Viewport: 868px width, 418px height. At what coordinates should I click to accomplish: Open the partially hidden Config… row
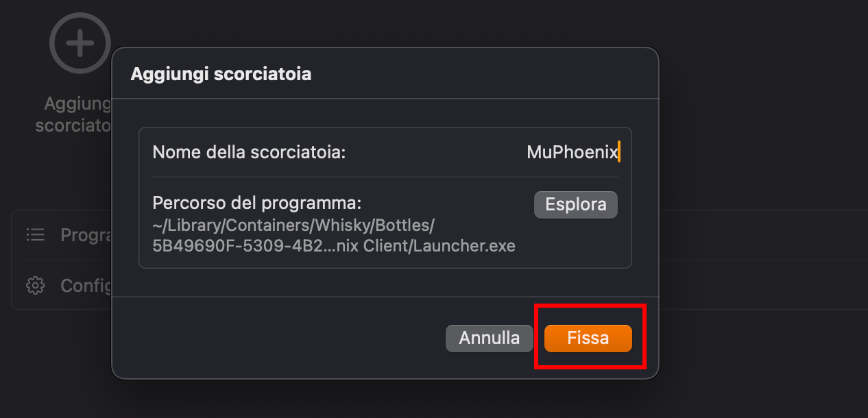coord(62,285)
